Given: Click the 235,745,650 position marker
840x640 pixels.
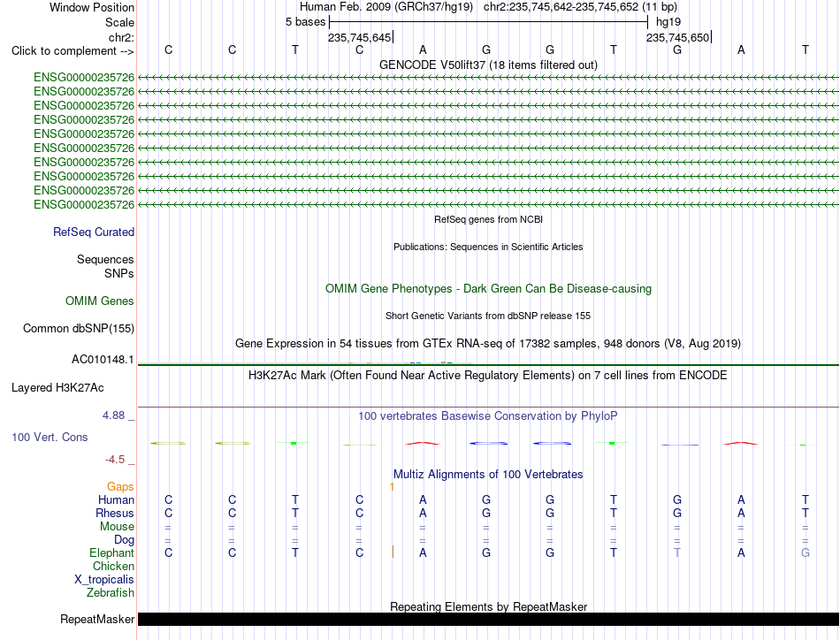Looking at the screenshot, I should [x=677, y=37].
